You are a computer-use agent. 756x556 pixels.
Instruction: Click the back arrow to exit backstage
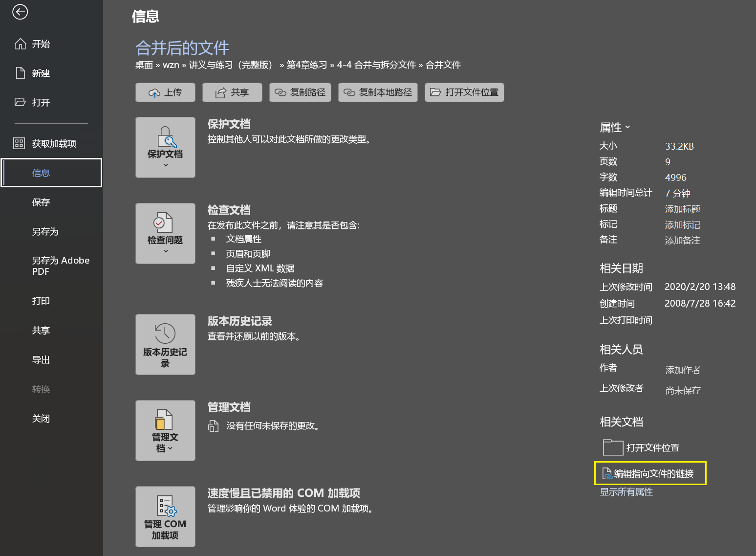pyautogui.click(x=20, y=12)
